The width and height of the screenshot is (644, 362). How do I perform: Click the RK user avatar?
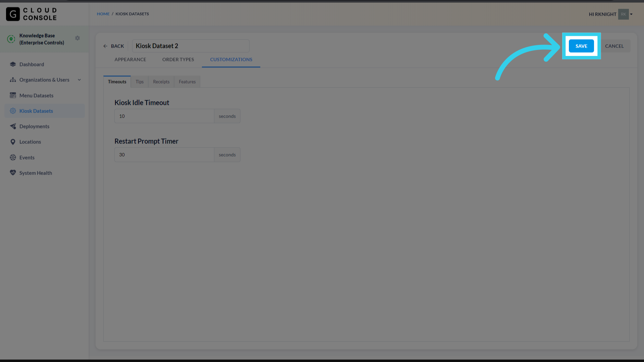tap(623, 14)
